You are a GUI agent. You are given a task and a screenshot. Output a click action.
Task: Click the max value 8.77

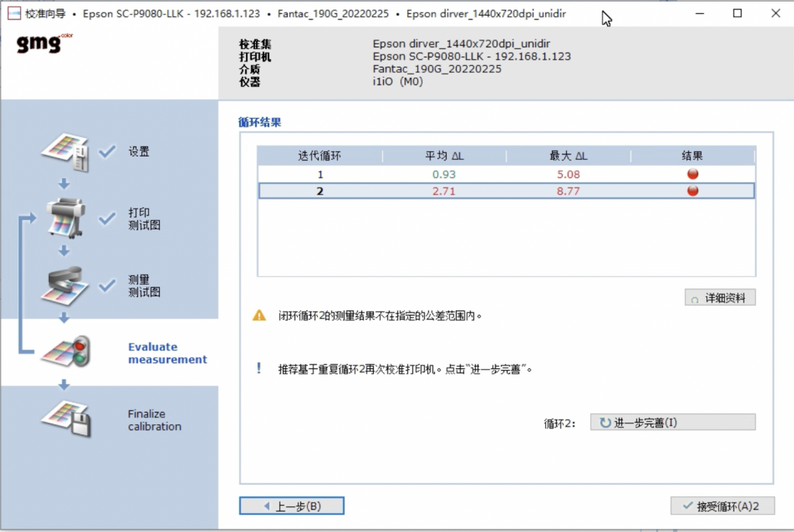[x=568, y=191]
